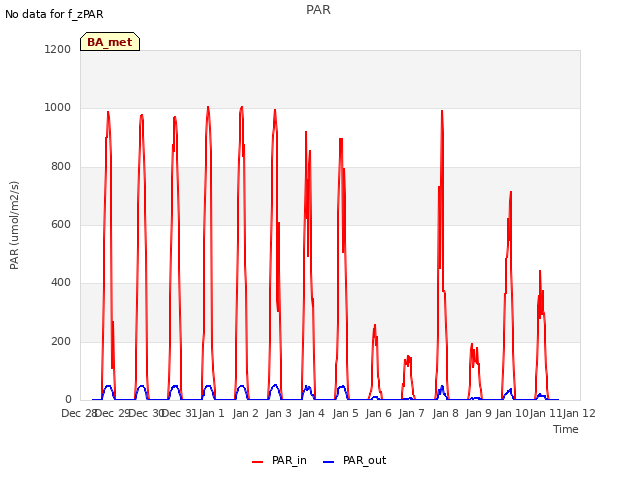Click the 0 y-axis tick label

pos(68,399)
